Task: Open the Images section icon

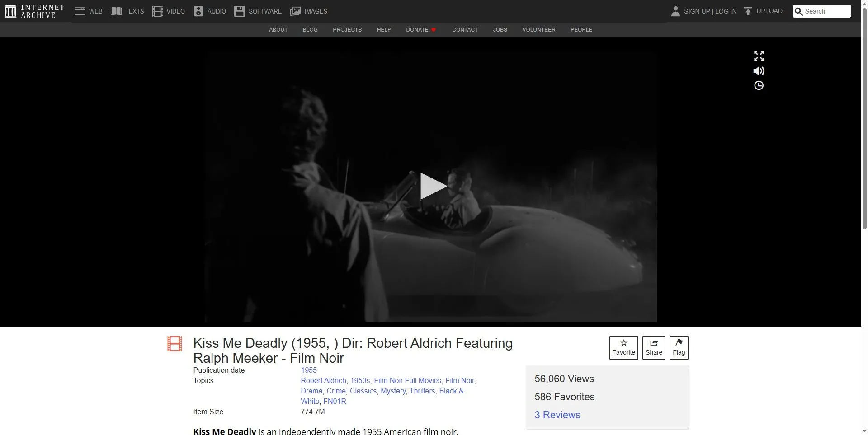Action: coord(295,11)
